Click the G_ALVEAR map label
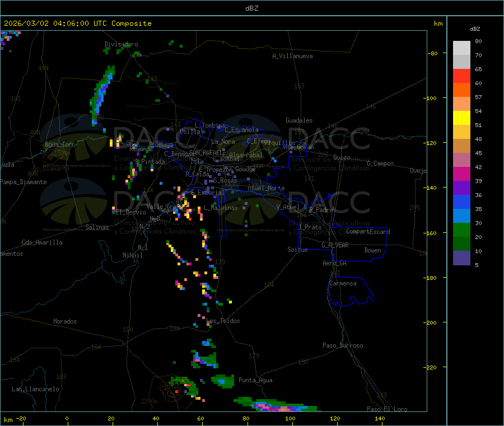Screen dimensions: 504x426 [x=335, y=245]
